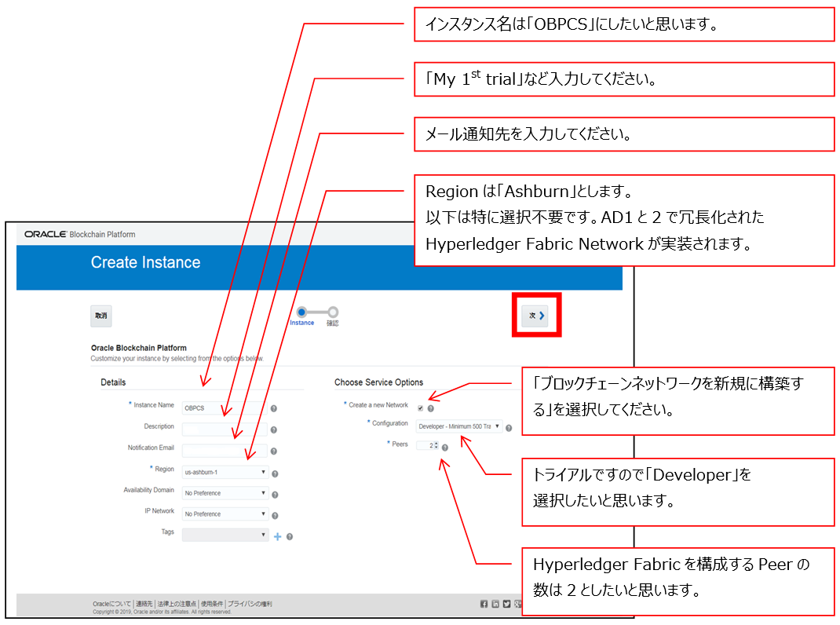The image size is (840, 625).
Task: Click the Facebook icon in footer
Action: click(484, 604)
